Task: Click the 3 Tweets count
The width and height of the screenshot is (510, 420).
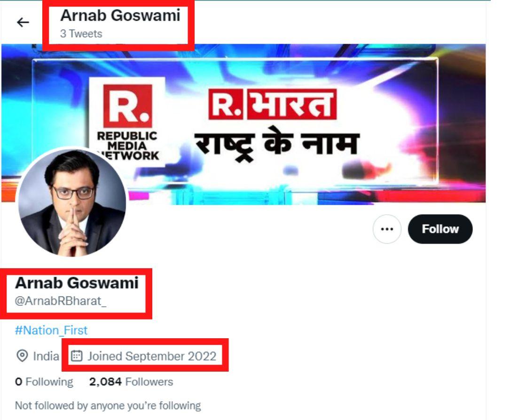Action: [x=81, y=33]
